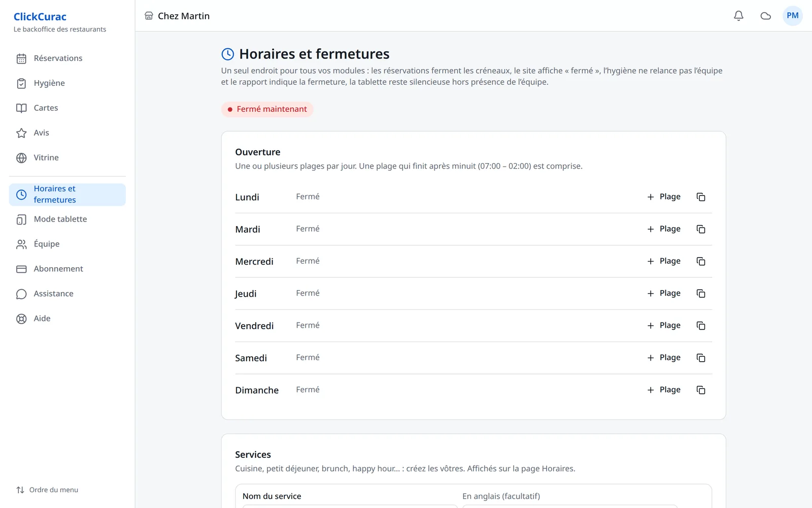This screenshot has width=812, height=508.
Task: Click the ClickCurac logo link
Action: (40, 17)
